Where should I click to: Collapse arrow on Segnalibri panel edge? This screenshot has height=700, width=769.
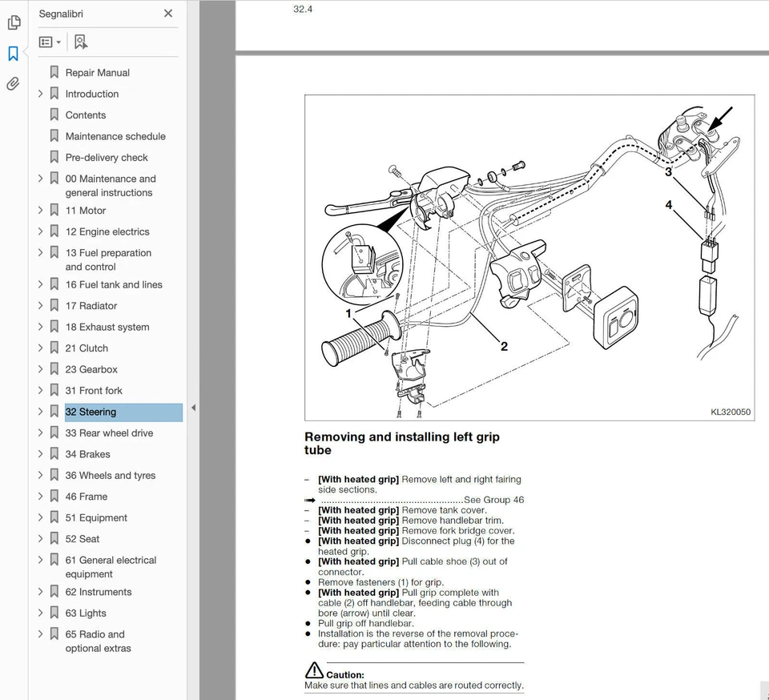[x=193, y=407]
